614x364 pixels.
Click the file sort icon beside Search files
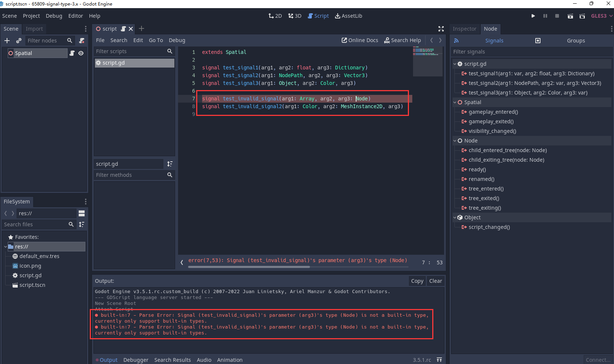click(82, 224)
